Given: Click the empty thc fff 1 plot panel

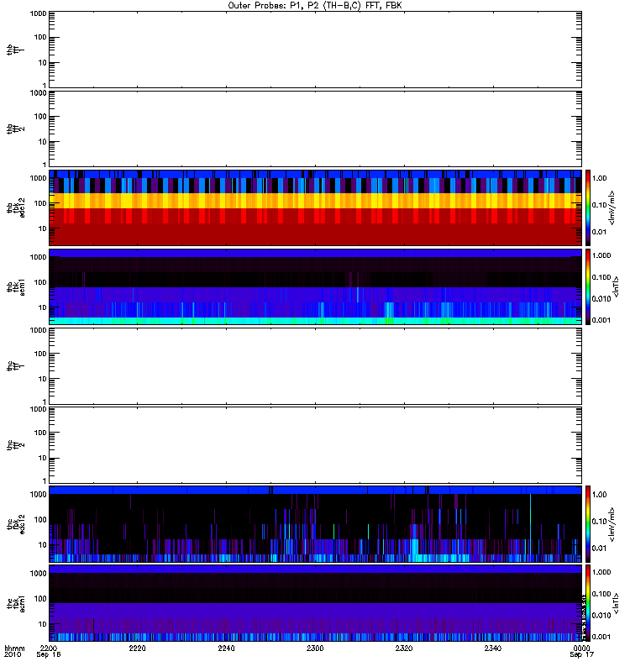Looking at the screenshot, I should (315, 366).
